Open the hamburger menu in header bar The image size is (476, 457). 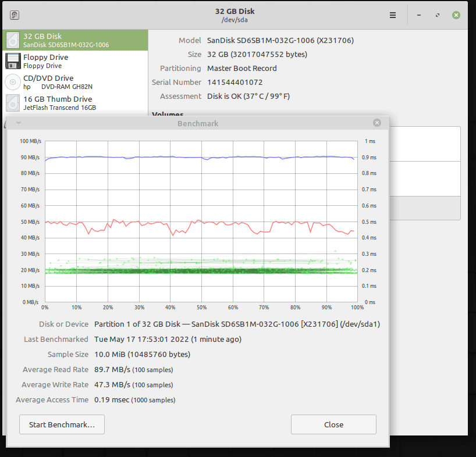[x=393, y=15]
